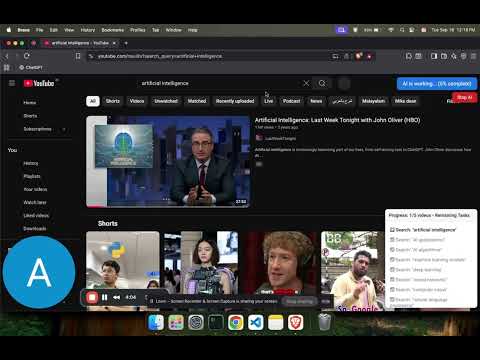This screenshot has height=360, width=480.
Task: Click the Brave Shields lion icon
Action: [359, 56]
